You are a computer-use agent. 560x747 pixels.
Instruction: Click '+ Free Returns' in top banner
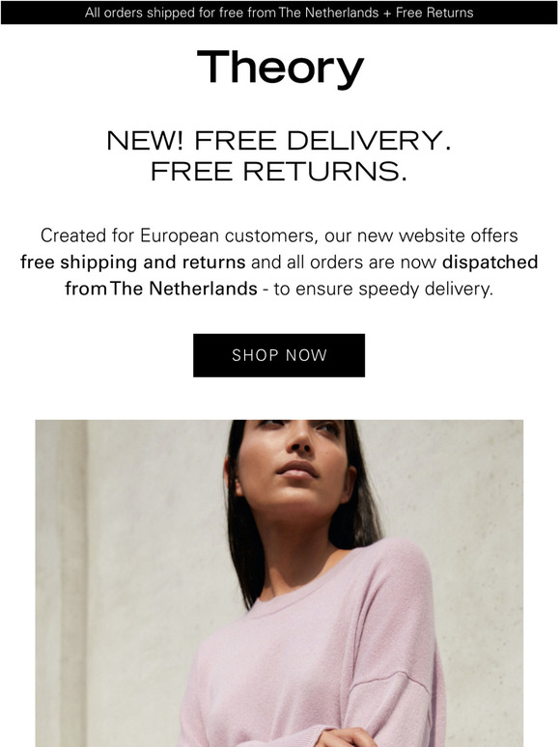coord(428,13)
